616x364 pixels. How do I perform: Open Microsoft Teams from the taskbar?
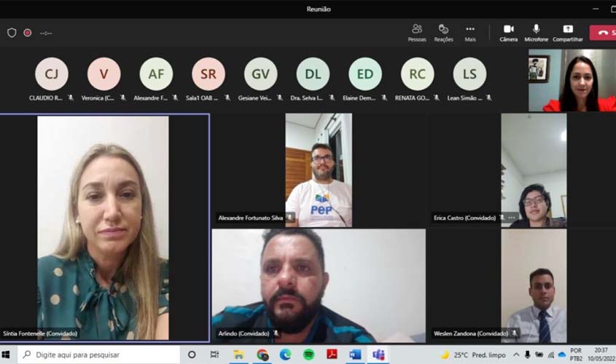coord(378,355)
